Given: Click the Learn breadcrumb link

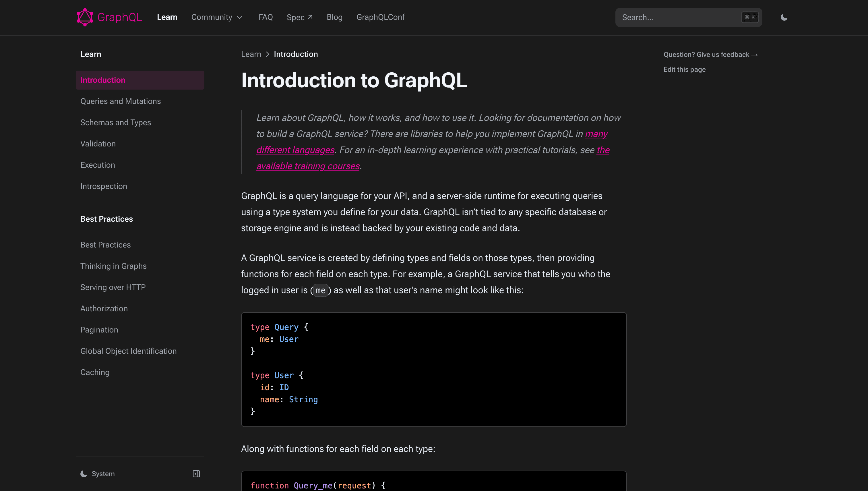Looking at the screenshot, I should 251,54.
